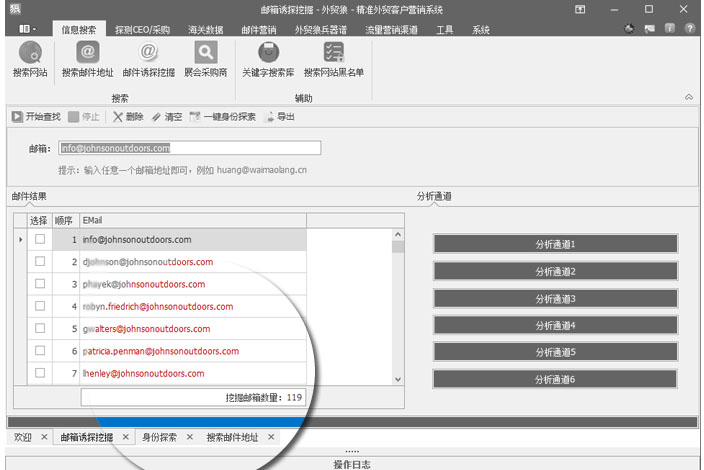The width and height of the screenshot is (704, 470).
Task: Click the 分析通道1 button
Action: pos(555,244)
